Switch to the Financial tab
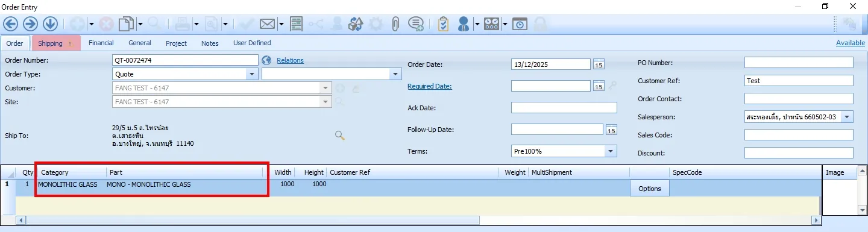Image resolution: width=868 pixels, height=232 pixels. [101, 43]
